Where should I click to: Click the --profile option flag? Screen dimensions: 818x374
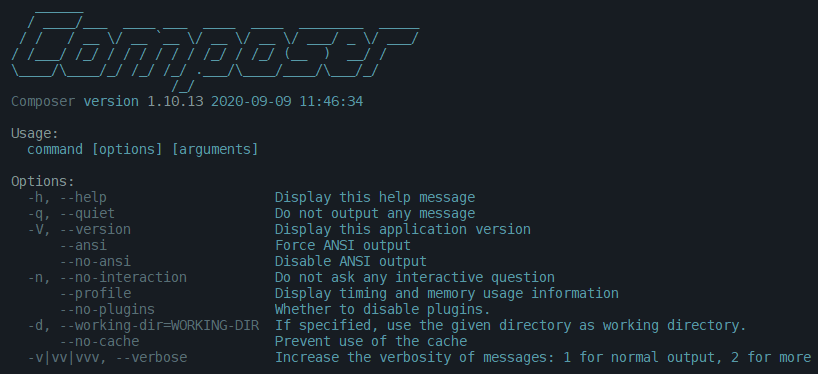point(95,293)
